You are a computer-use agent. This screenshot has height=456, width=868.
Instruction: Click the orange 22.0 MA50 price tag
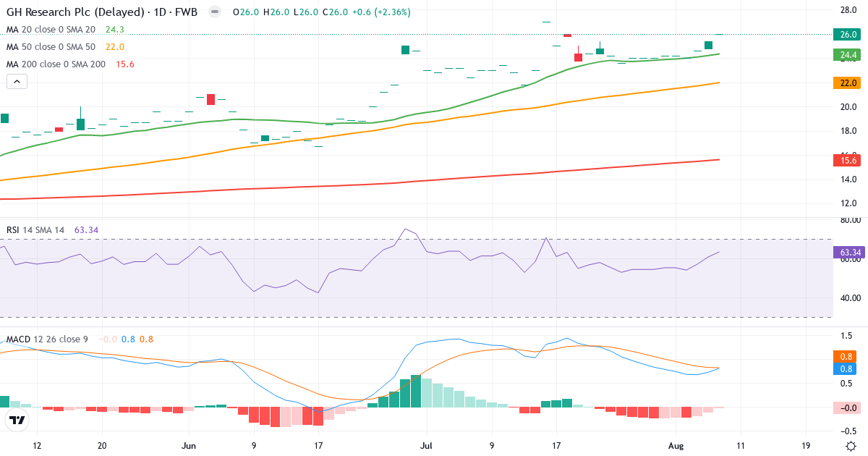click(846, 83)
